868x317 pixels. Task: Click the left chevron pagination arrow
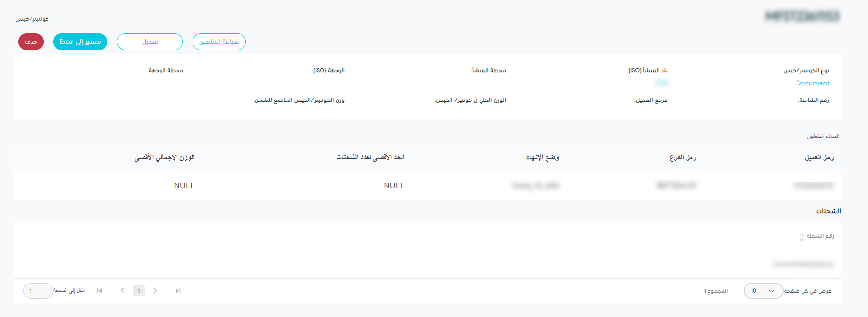click(122, 291)
